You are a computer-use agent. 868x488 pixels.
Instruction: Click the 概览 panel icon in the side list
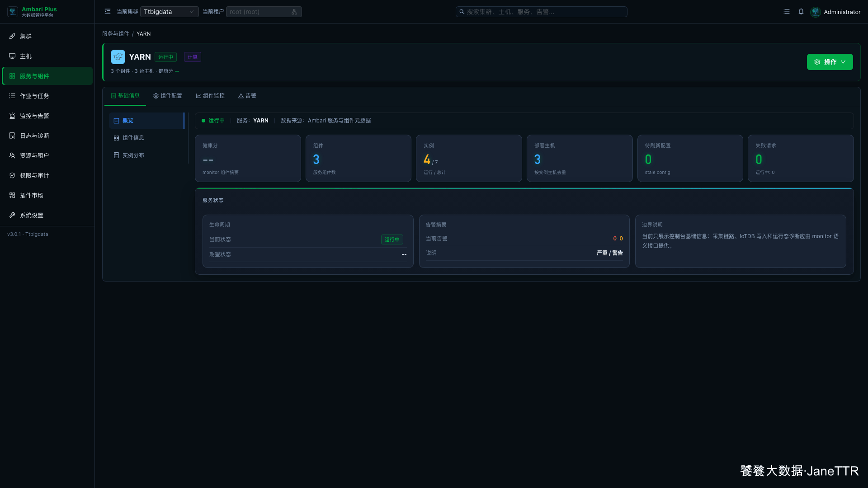coord(116,121)
